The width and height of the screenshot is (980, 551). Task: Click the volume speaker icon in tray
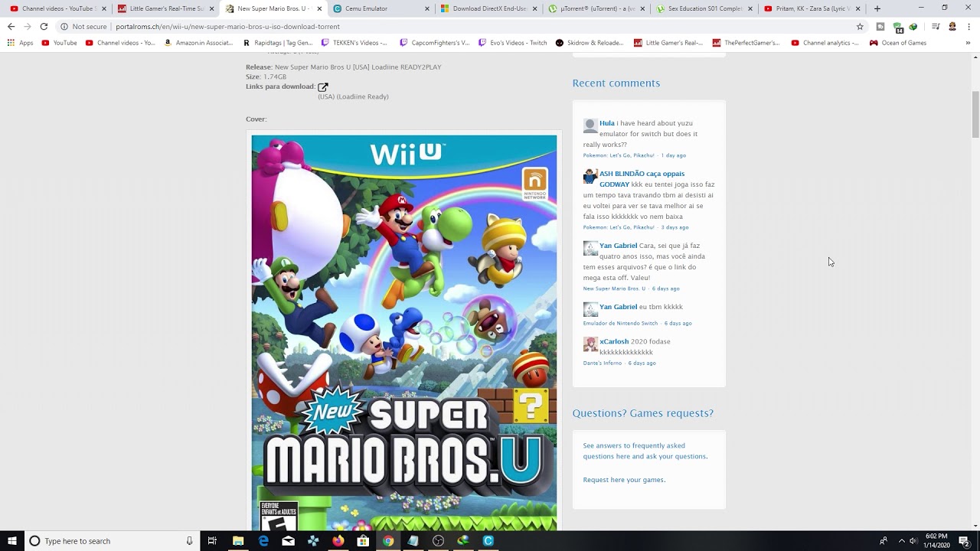click(913, 541)
